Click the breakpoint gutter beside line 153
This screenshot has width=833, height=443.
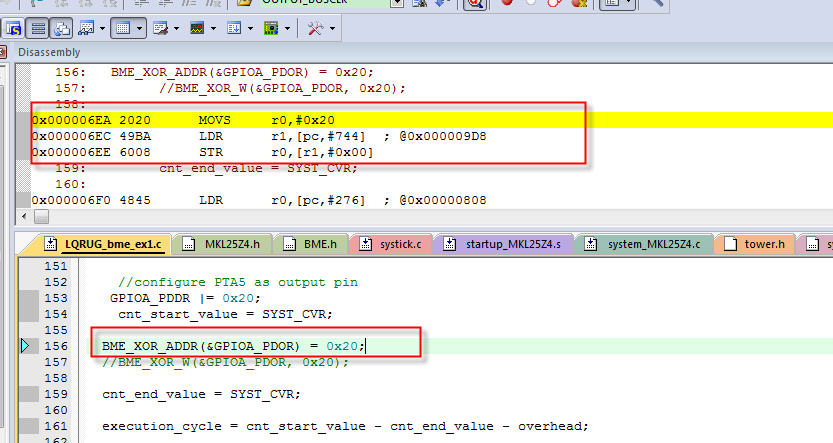[29, 298]
